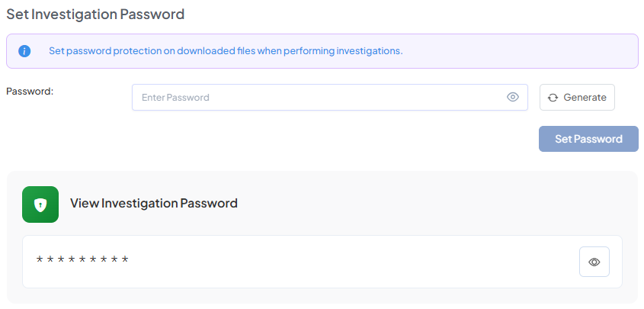The height and width of the screenshot is (309, 644).
Task: Click the keyhole in the shield icon
Action: point(40,205)
